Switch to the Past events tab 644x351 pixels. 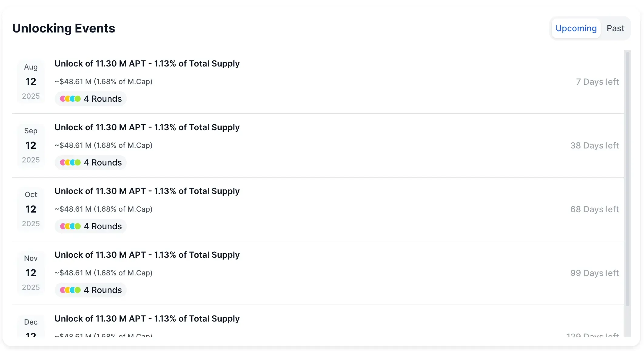tap(615, 28)
